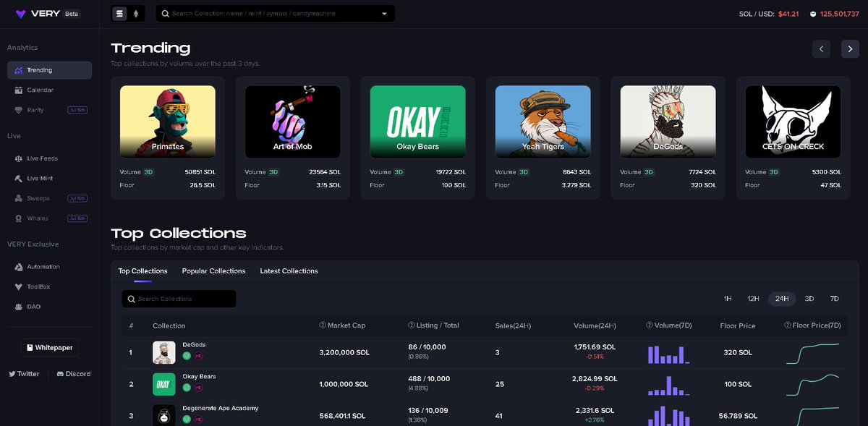The height and width of the screenshot is (426, 868).
Task: Open the Yeah Tigers trending card
Action: click(x=543, y=137)
